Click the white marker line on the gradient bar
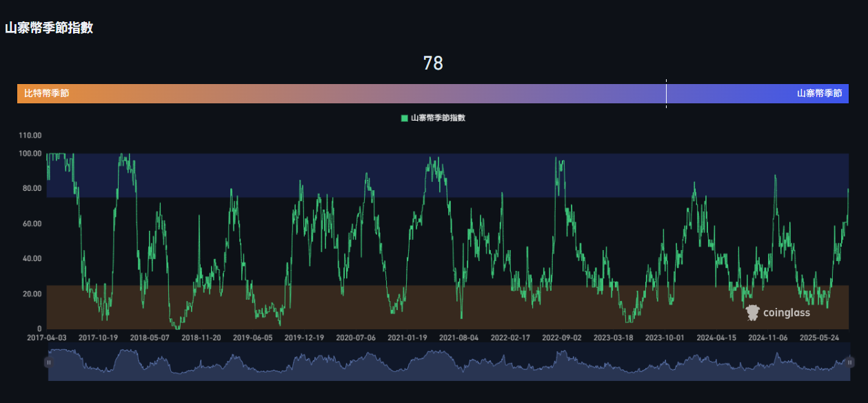The image size is (868, 403). pyautogui.click(x=666, y=94)
